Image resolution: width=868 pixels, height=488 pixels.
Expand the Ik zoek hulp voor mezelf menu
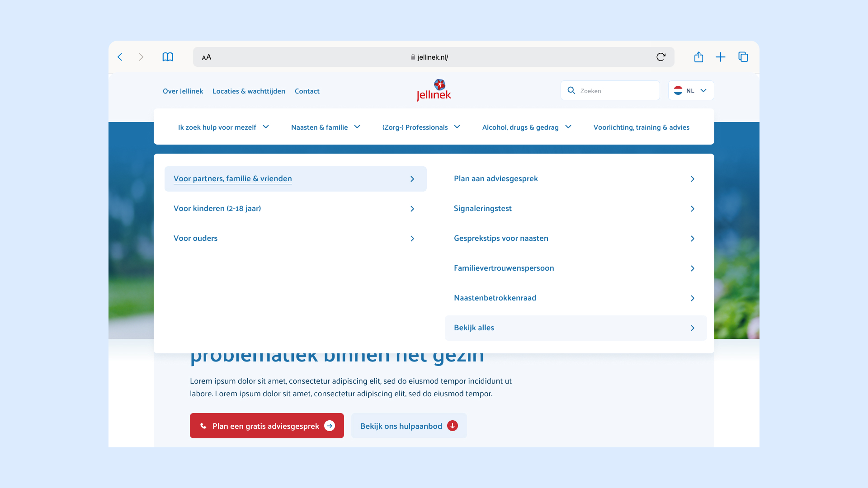223,127
